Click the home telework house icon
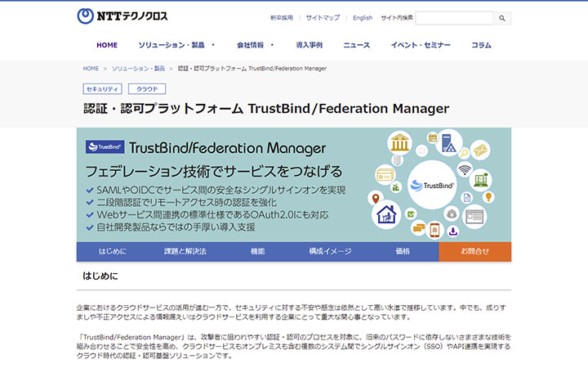This screenshot has height=368, width=588. 385,214
